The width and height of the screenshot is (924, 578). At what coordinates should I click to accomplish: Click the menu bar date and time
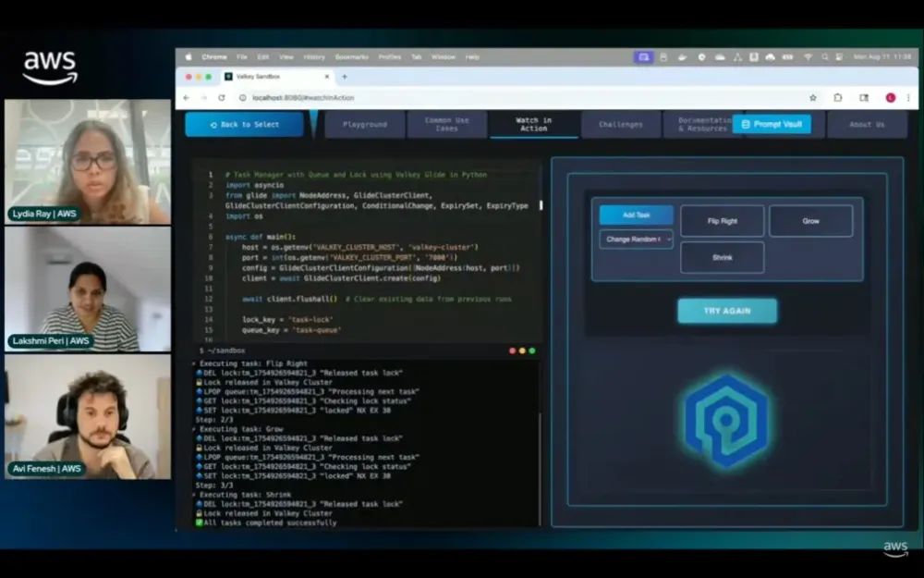click(881, 57)
